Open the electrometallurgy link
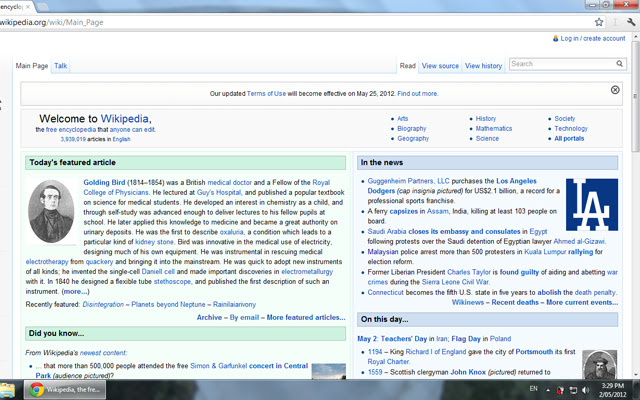This screenshot has width=640, height=400. pos(307,272)
